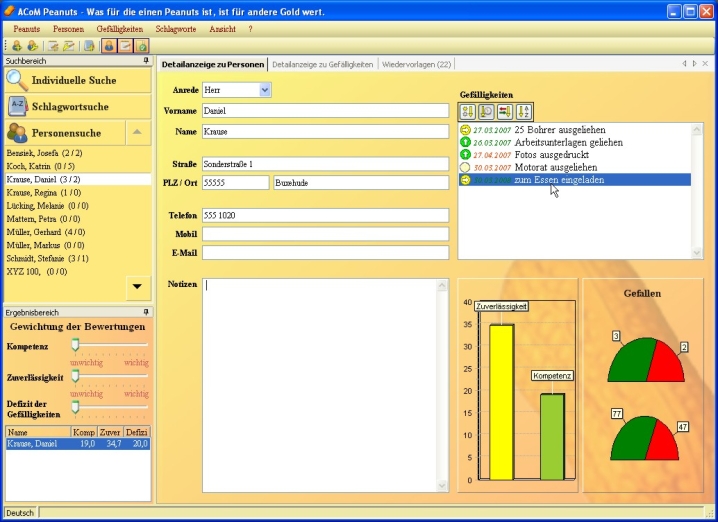Click the Kompetenz weighting slider
718x522 pixels.
75,345
